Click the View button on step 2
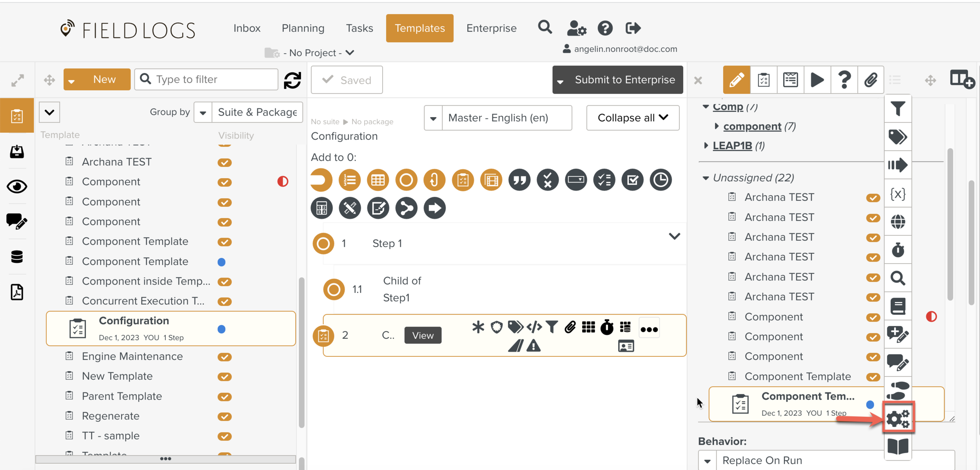Screen dimensions: 980x470 pos(423,336)
